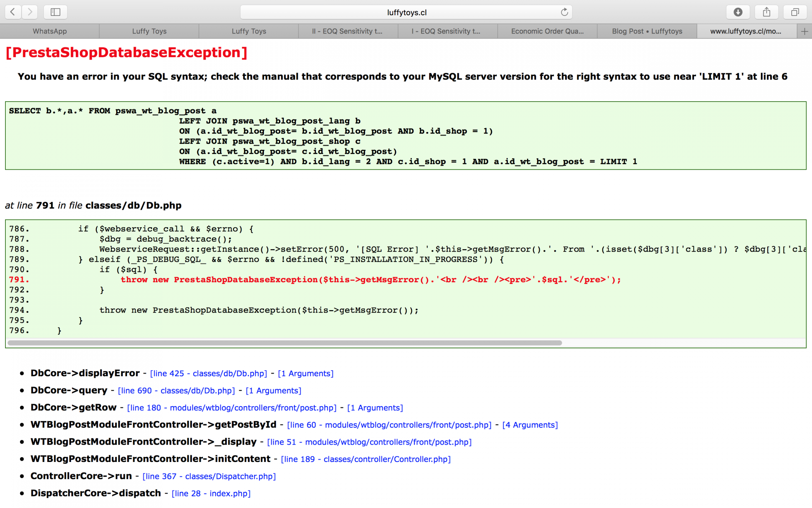Expand [4 Arguments] for getPostById

[x=530, y=425]
